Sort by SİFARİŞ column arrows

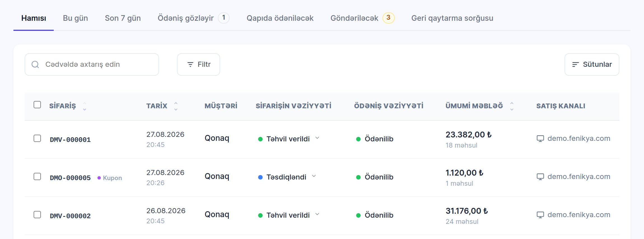(x=85, y=106)
